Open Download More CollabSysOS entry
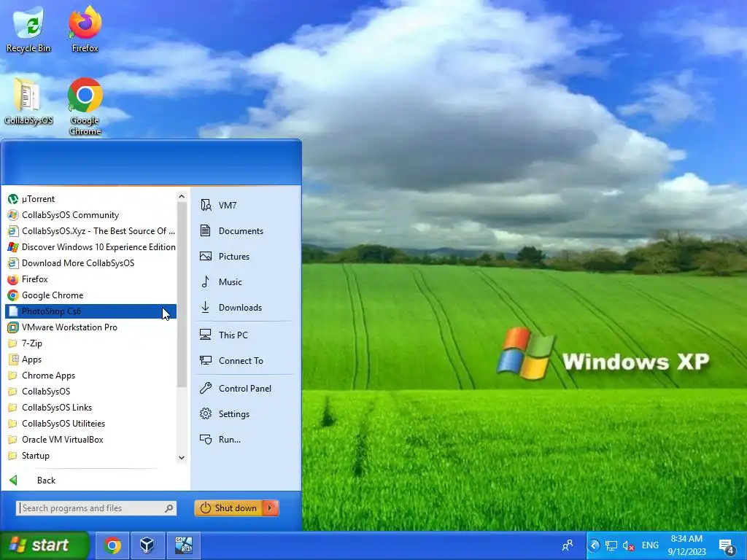 (90, 263)
